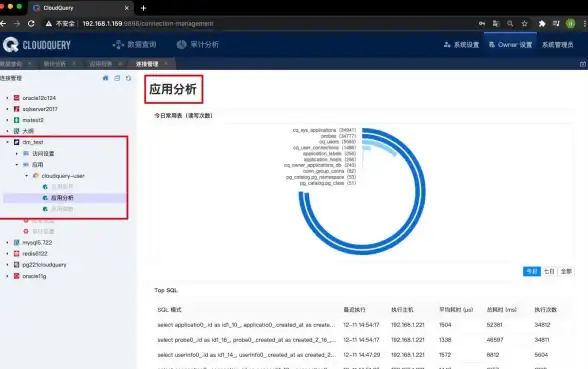
Task: Click the sqlserver2017 database icon
Action: tap(16, 109)
